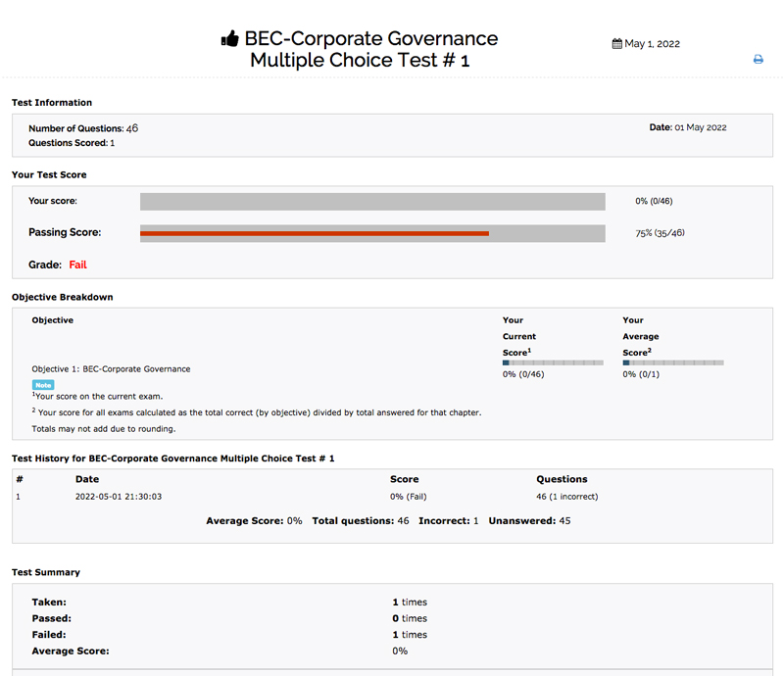Click the Your Average Score mini bar
Screen dimensions: 784x676
[x=673, y=362]
